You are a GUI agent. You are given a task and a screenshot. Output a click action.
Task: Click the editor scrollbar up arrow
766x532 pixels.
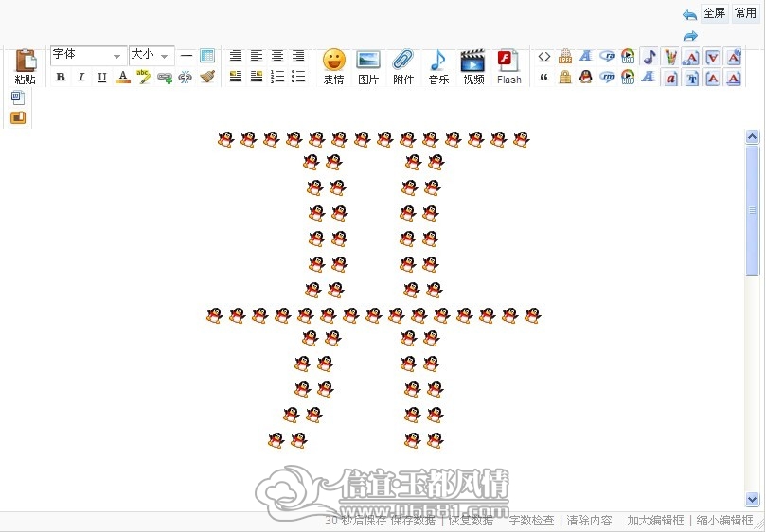coord(753,136)
